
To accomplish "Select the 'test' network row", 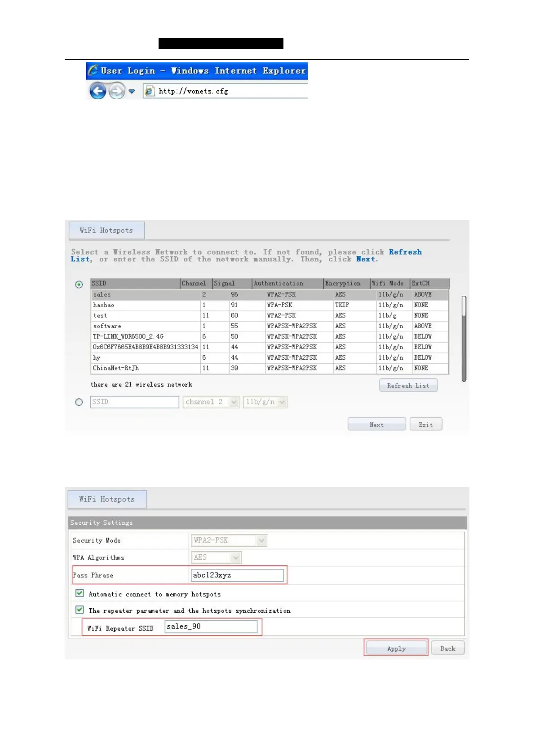I will pos(270,316).
